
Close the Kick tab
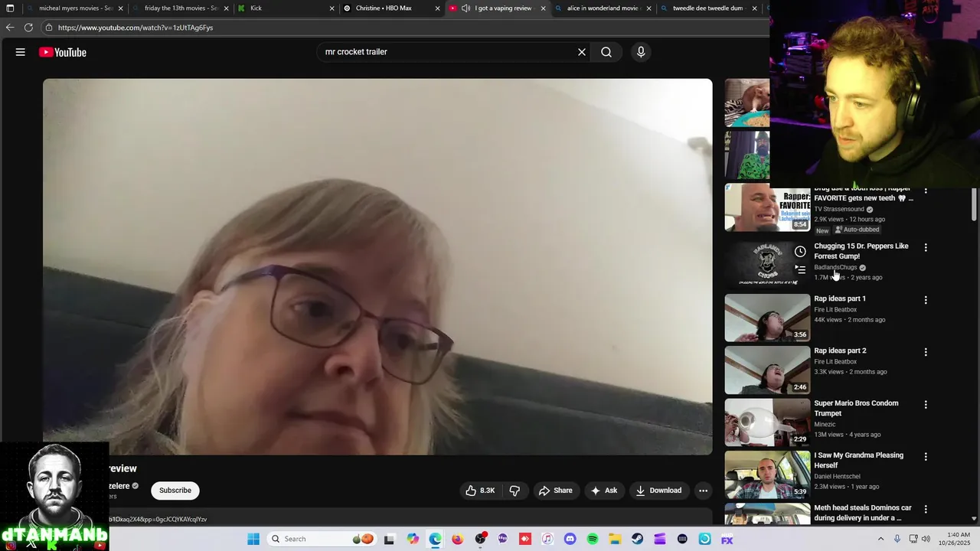point(332,8)
